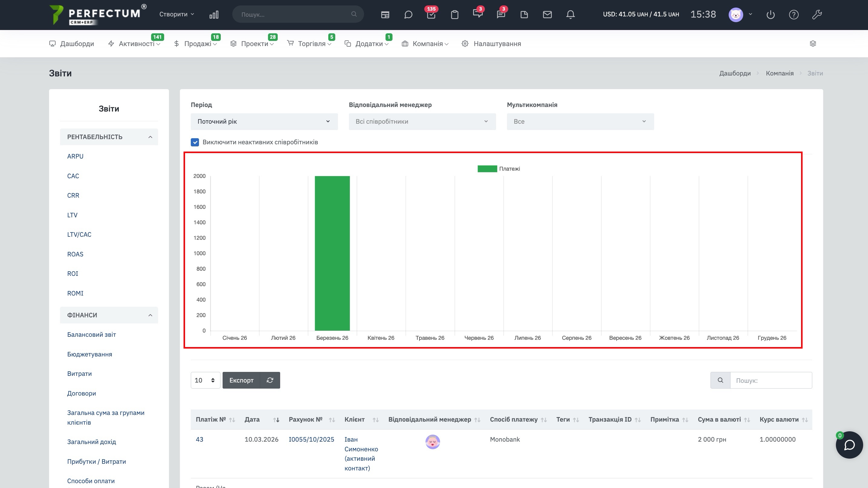868x488 pixels.
Task: Click the tasks icon with 135 badge
Action: (431, 15)
